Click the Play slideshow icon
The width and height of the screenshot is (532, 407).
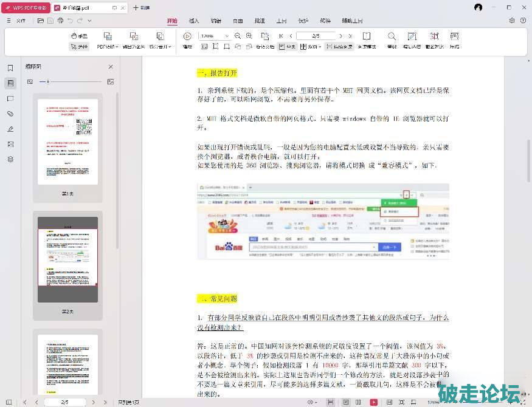coord(187,36)
